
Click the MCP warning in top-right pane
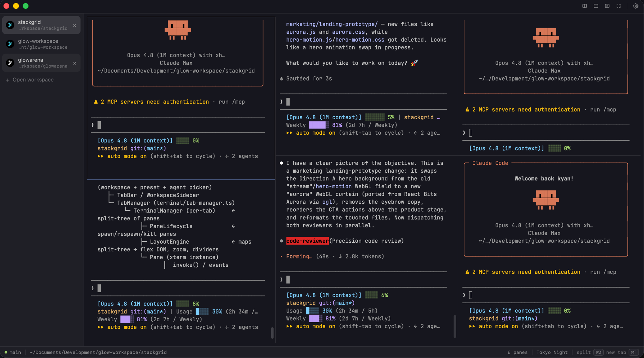[x=541, y=110]
